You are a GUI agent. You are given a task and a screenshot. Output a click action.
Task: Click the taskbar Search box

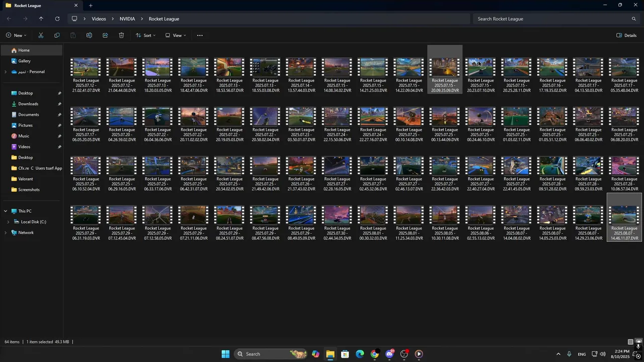(272, 354)
